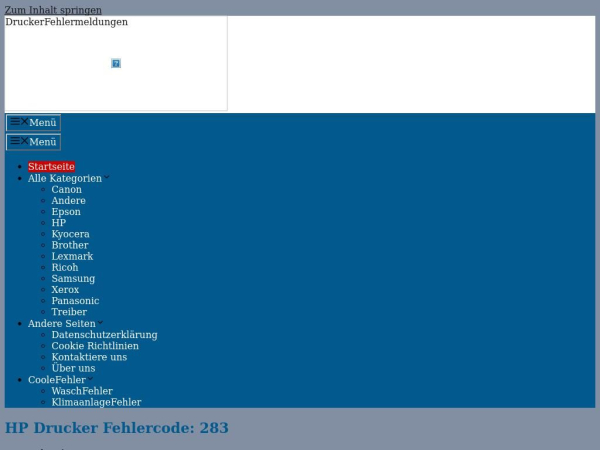Choose Brother from categories
This screenshot has width=600, height=450.
pyautogui.click(x=70, y=245)
